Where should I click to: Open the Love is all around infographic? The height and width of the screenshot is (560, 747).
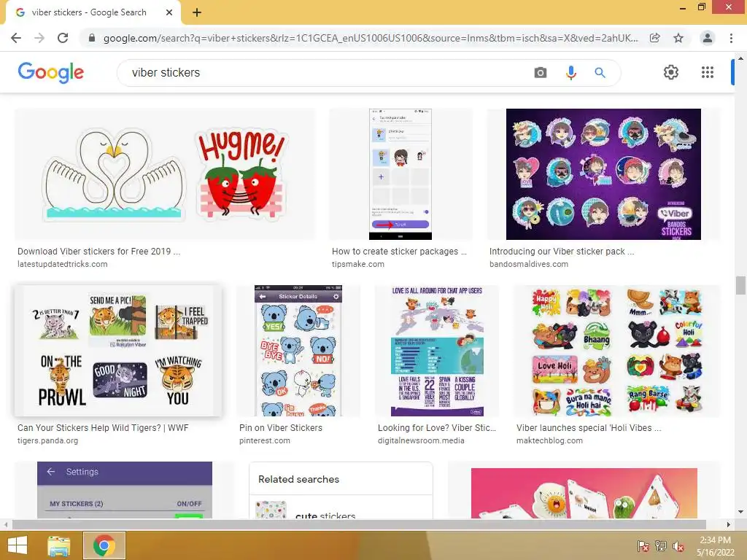point(437,351)
